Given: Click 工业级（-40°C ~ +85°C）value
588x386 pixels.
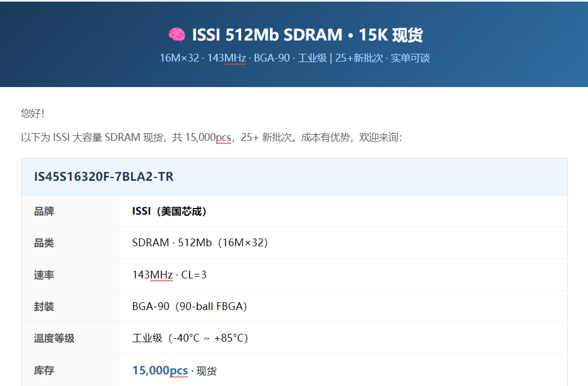Looking at the screenshot, I should pos(190,338).
